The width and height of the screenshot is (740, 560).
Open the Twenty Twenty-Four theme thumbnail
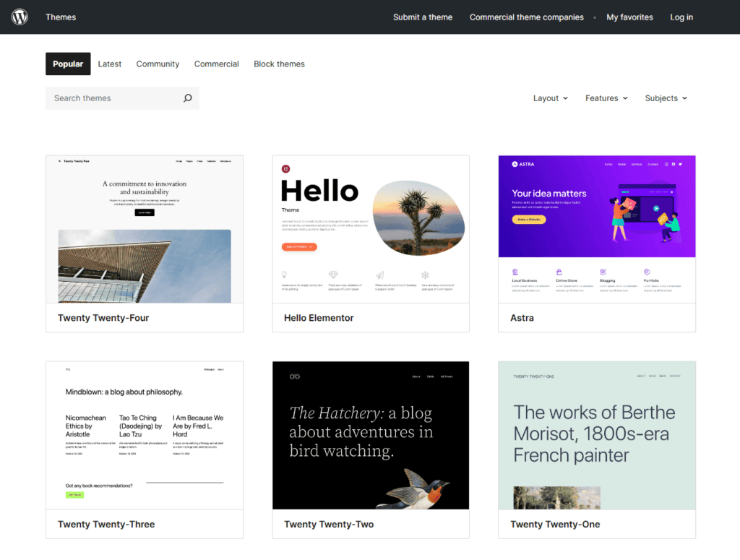click(x=145, y=229)
